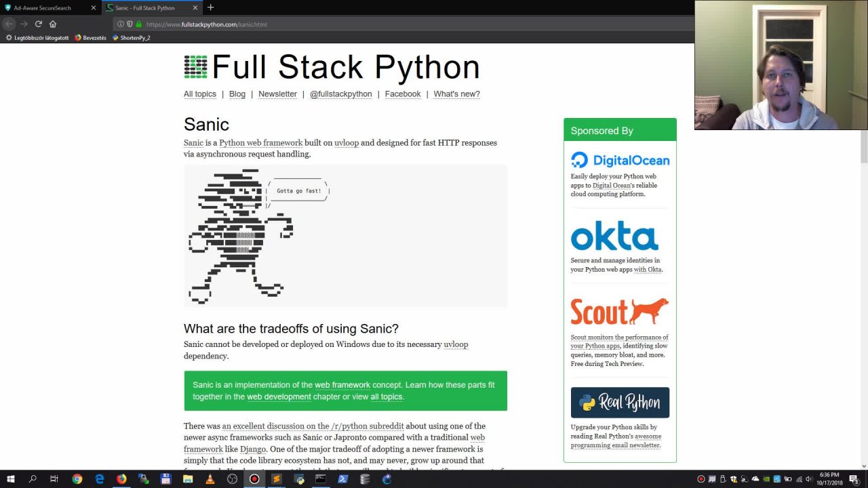The height and width of the screenshot is (488, 868).
Task: Open Sublime Text from the taskbar
Action: (x=275, y=479)
